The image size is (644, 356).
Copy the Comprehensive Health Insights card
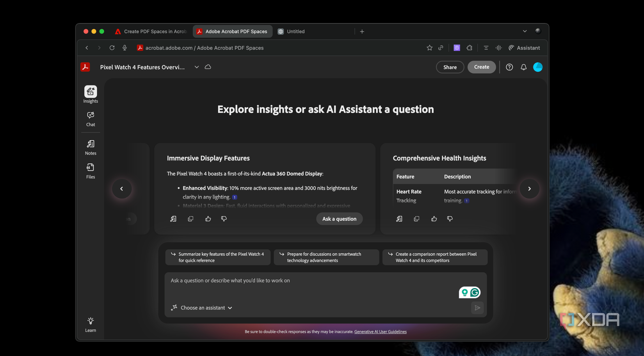pyautogui.click(x=416, y=219)
